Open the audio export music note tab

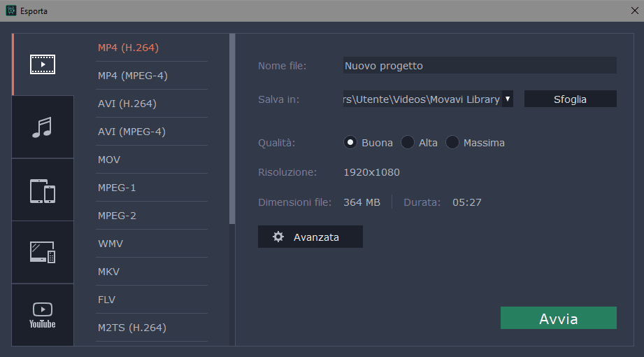43,127
